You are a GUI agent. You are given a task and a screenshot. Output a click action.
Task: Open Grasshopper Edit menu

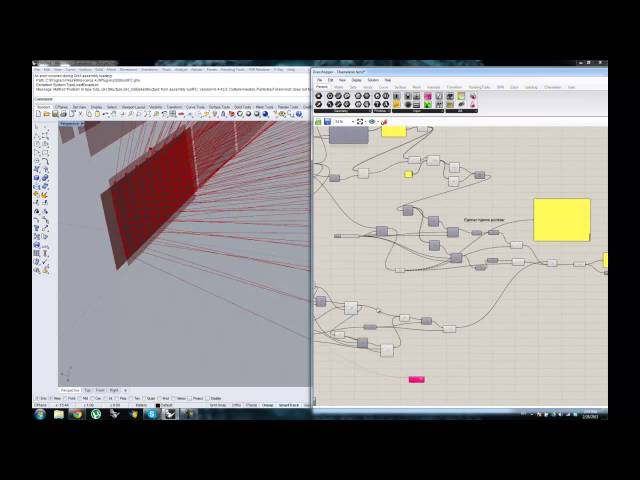330,80
